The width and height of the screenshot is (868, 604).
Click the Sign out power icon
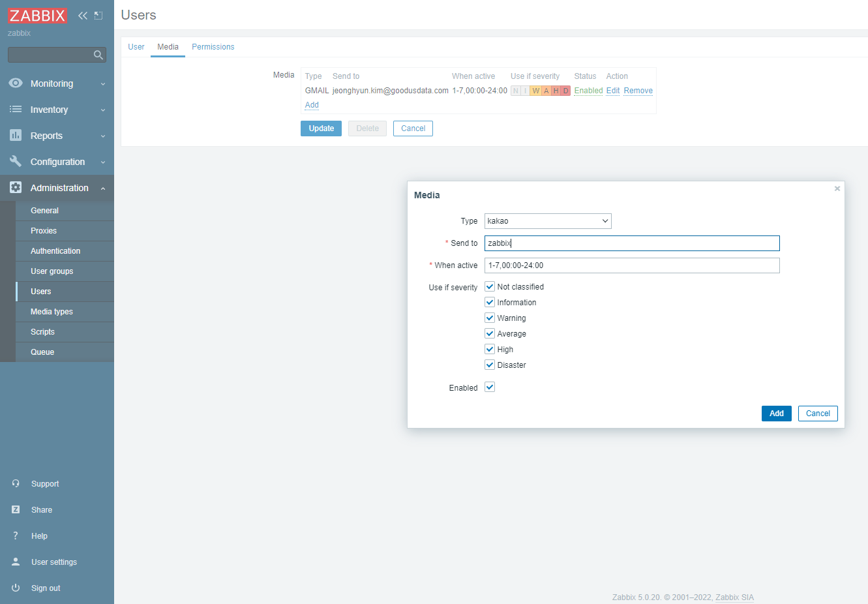point(16,588)
